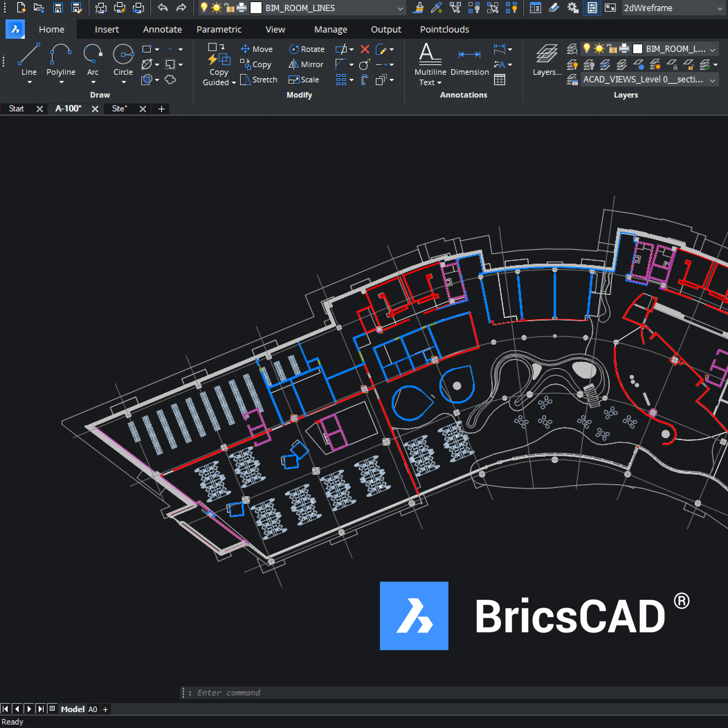728x728 pixels.
Task: Open Multiline Text tool
Action: tap(430, 64)
